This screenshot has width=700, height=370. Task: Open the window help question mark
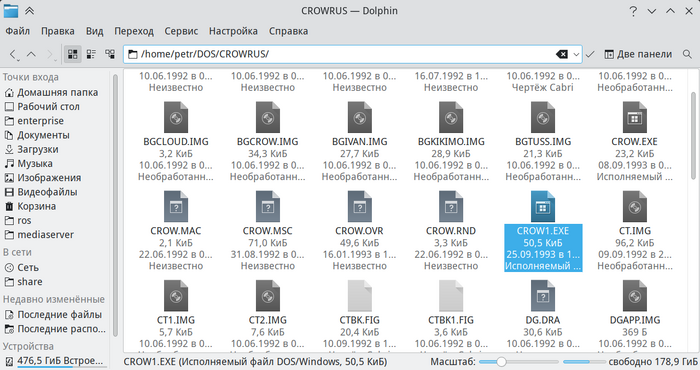[633, 11]
